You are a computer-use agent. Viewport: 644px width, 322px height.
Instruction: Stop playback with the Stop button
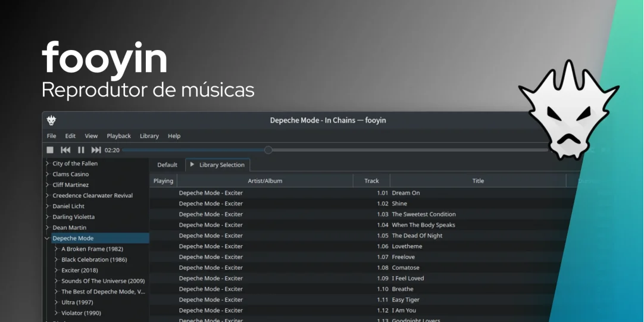click(50, 151)
